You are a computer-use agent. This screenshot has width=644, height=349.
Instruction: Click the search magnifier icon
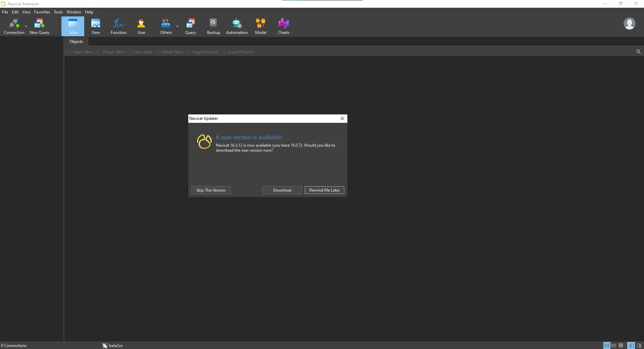[x=638, y=52]
